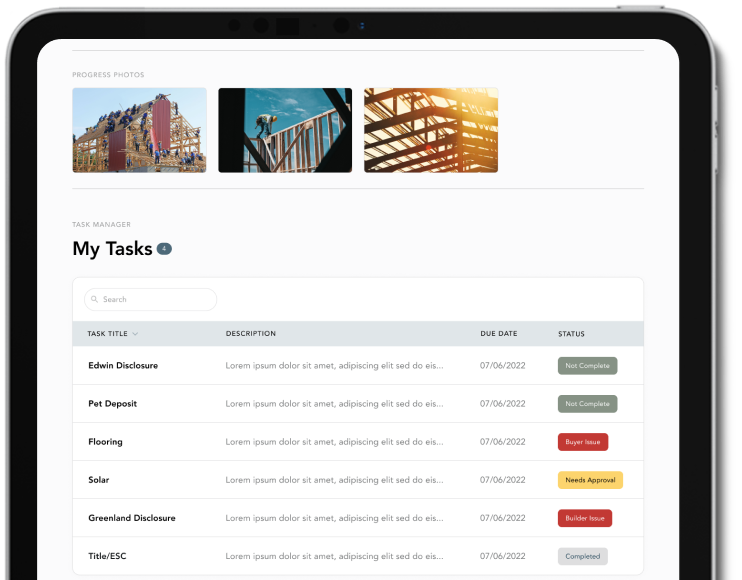Click the Task Title column header
742x580 pixels.
pos(107,334)
